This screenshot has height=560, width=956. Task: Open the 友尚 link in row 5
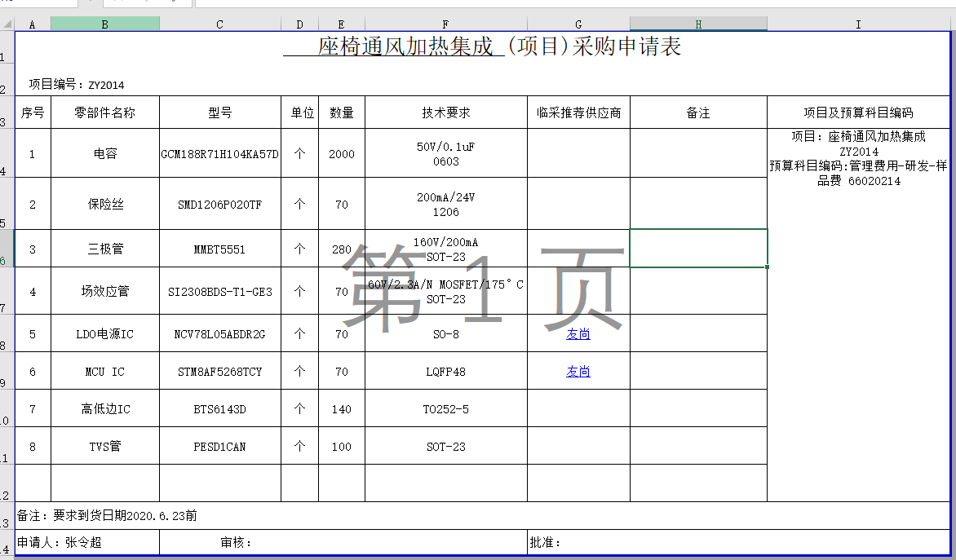[578, 334]
